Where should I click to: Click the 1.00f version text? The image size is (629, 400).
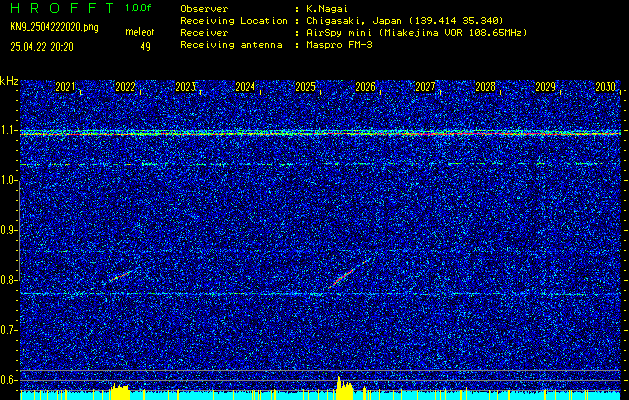point(138,8)
